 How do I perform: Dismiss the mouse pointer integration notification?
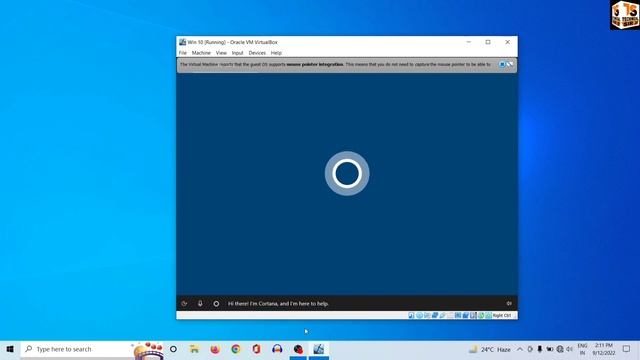click(502, 64)
